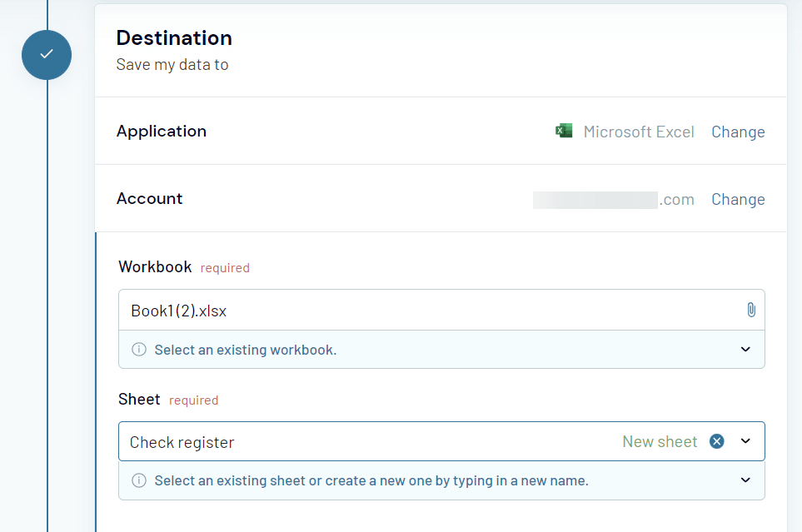802x532 pixels.
Task: Click the Destination section heading
Action: (x=174, y=38)
